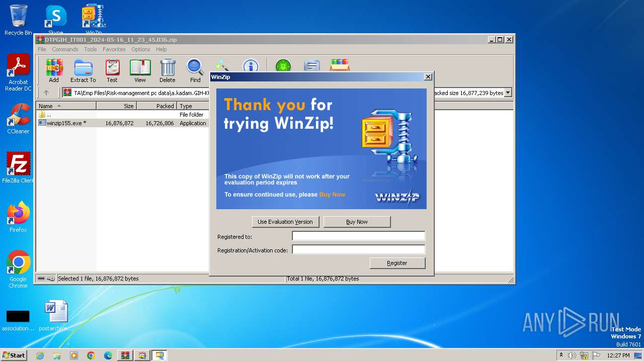Viewport: 644px width, 362px height.
Task: Open the Favorites menu
Action: 114,49
